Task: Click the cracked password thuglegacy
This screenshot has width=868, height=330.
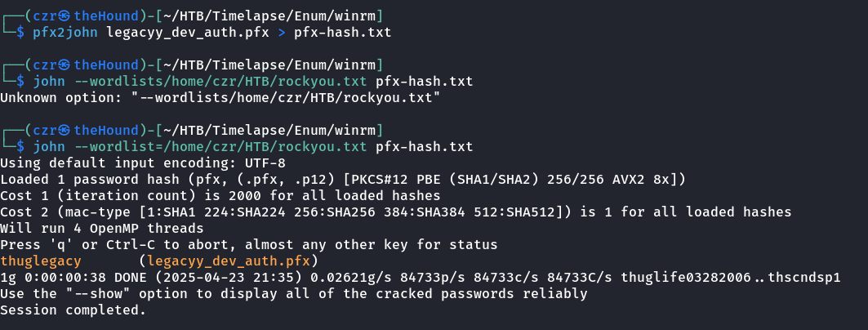Action: [x=41, y=261]
